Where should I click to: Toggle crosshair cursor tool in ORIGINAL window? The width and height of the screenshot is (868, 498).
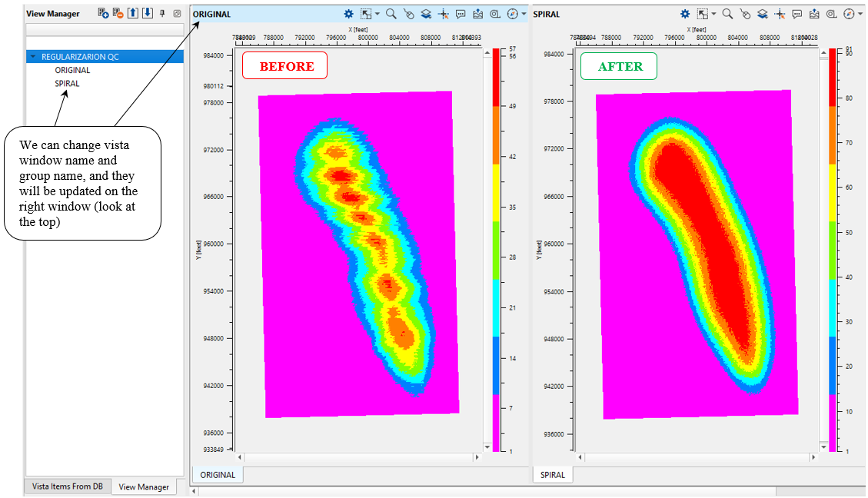[x=444, y=14]
